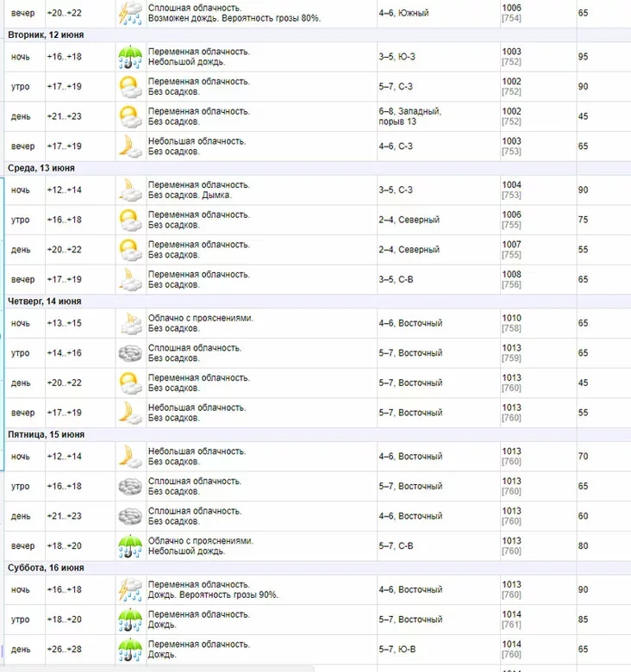Click umbrella icon for Saturday morning rain
Viewport: 631px width, 672px height.
coord(130,619)
